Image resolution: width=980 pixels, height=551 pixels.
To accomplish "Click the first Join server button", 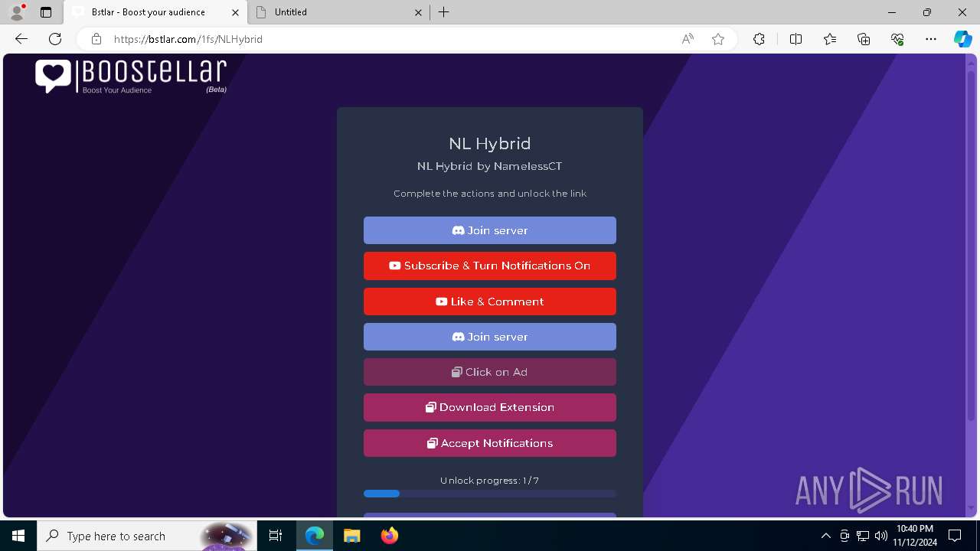I will tap(490, 230).
